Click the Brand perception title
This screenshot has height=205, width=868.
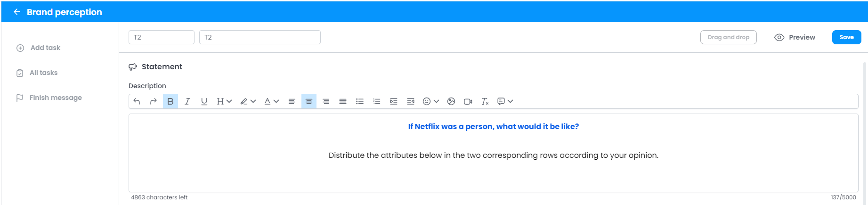[65, 12]
